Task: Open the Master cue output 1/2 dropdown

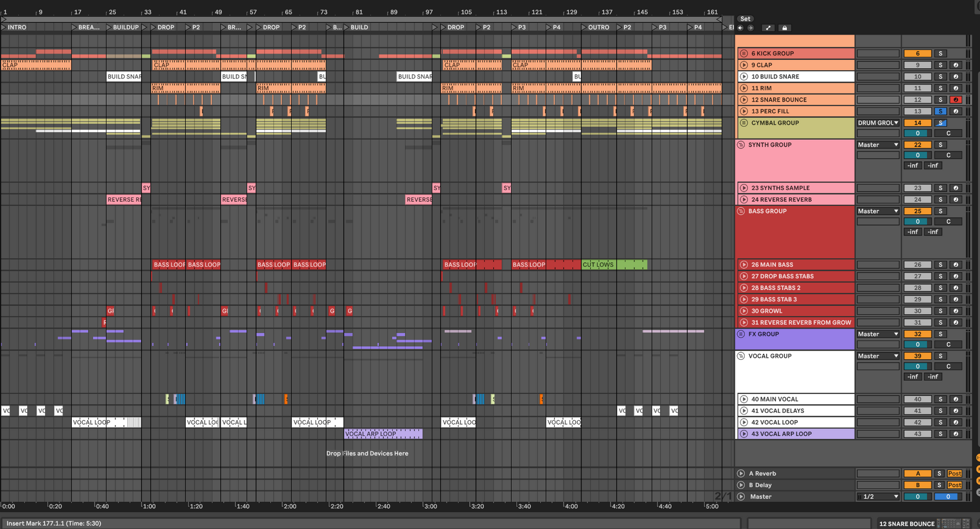Action: coord(878,496)
